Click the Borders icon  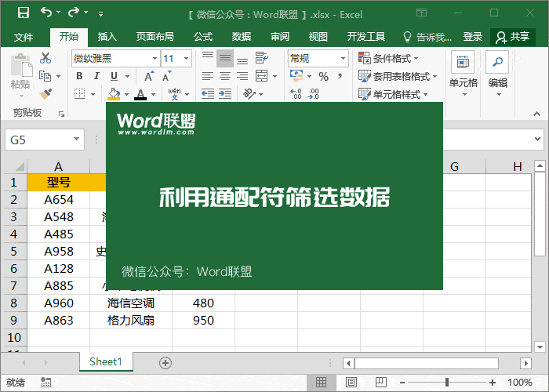[x=79, y=94]
